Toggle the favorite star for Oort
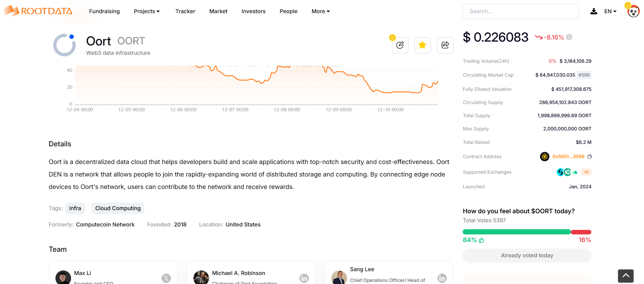 point(423,45)
